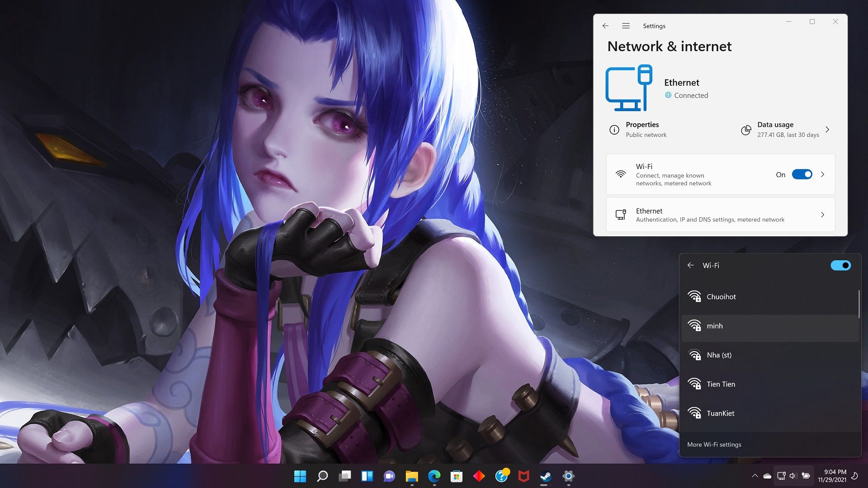Show hidden tray icons arrow
This screenshot has width=868, height=488.
coord(755,476)
